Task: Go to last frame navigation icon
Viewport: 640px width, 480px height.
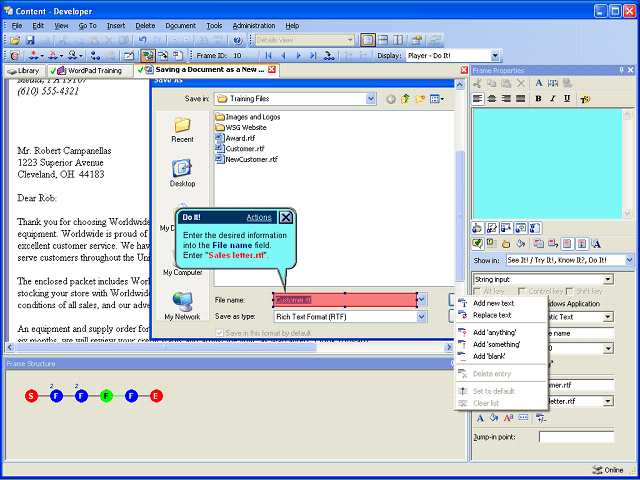Action: click(x=313, y=56)
